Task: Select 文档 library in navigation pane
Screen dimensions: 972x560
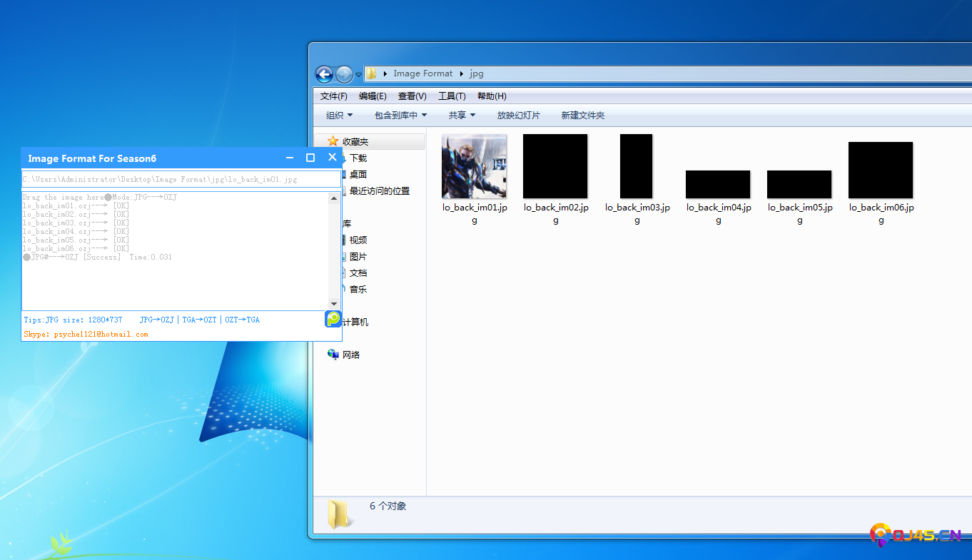Action: point(358,273)
